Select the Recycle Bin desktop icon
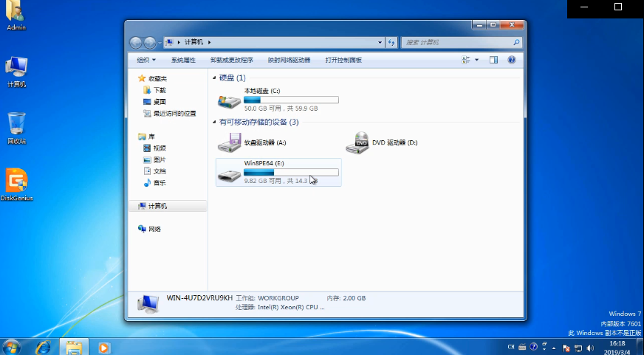 click(x=16, y=123)
